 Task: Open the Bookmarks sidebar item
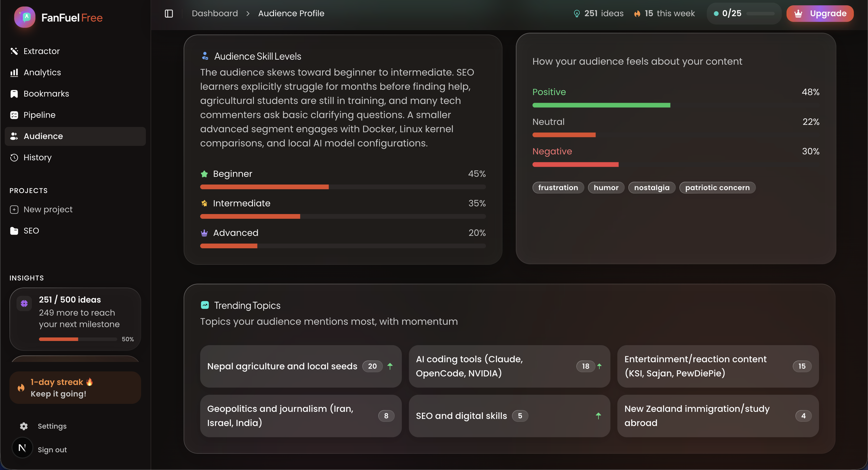(x=46, y=94)
